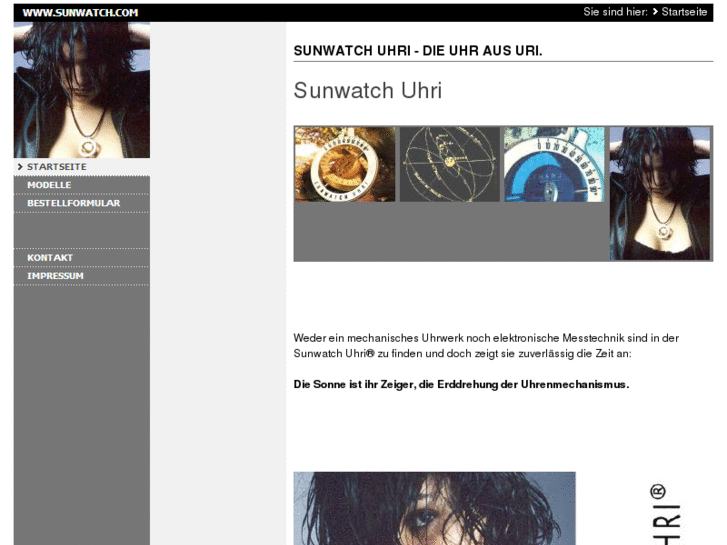
Task: Click the 'Sunwatch Uhri' page title
Action: [x=368, y=90]
